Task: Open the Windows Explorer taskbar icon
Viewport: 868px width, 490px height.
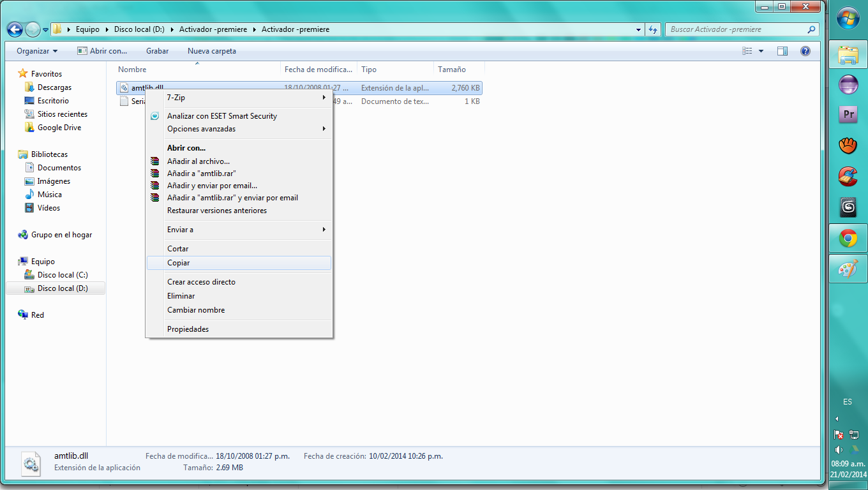Action: coord(848,56)
